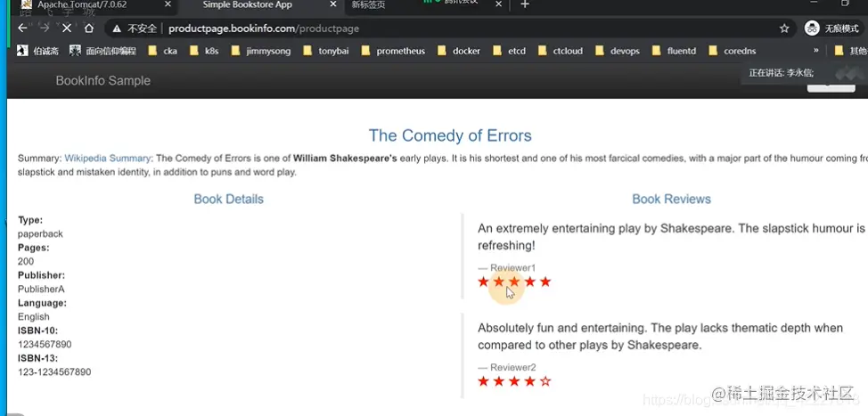868x416 pixels.
Task: Open the incognito mode profile icon
Action: [812, 29]
